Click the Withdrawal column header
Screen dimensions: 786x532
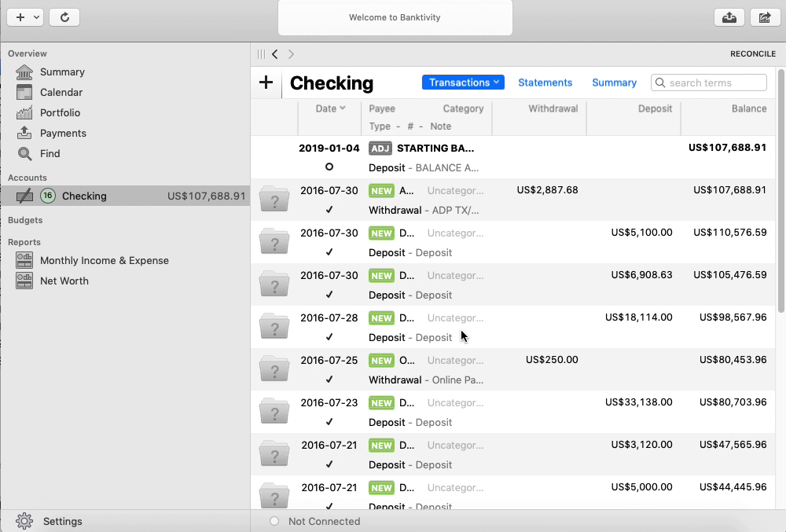[x=553, y=108]
